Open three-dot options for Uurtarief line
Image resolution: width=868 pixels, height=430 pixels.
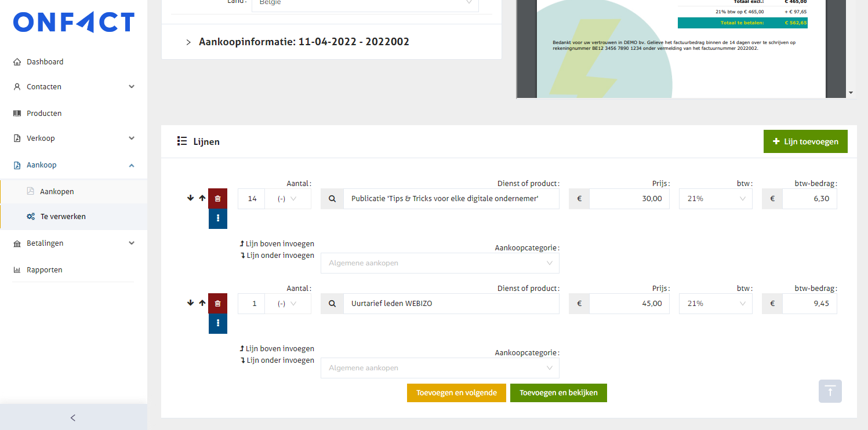217,323
